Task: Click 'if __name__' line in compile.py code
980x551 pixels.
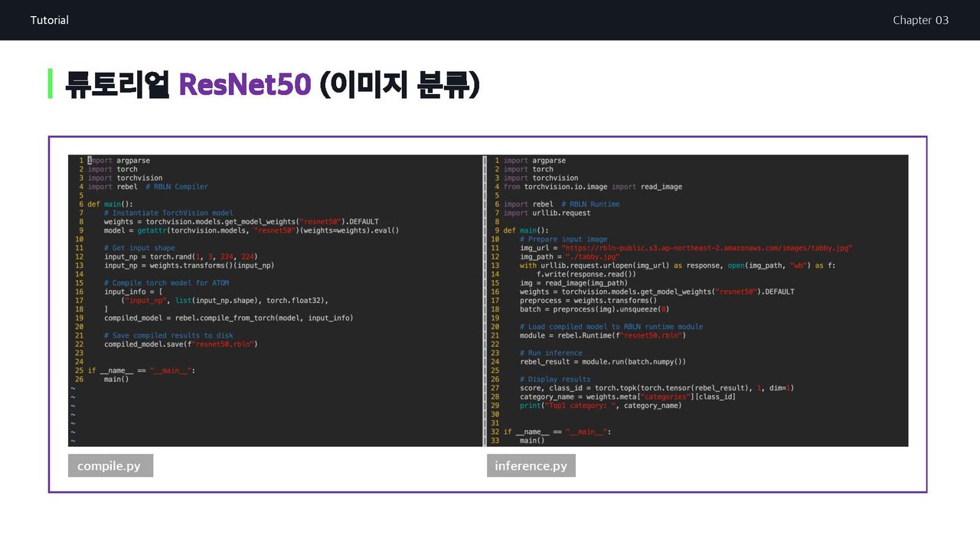Action: tap(142, 370)
